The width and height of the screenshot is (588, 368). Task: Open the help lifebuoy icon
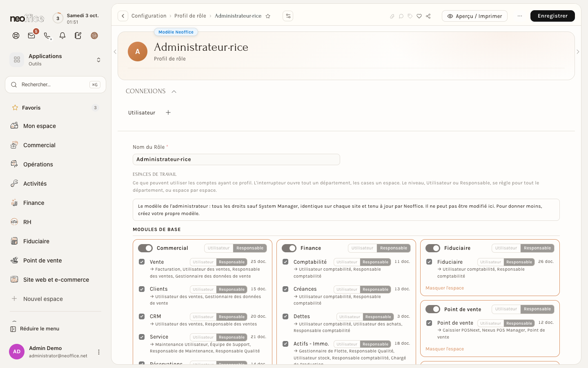(16, 36)
